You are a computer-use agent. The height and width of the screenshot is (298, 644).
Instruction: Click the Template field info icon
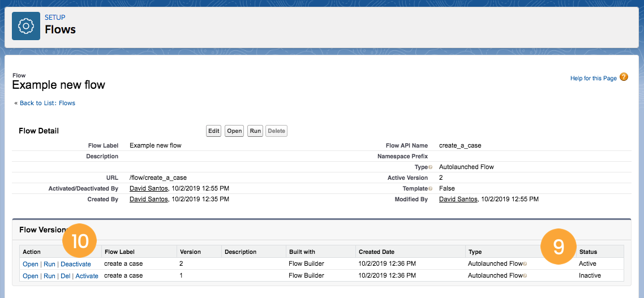click(x=431, y=189)
